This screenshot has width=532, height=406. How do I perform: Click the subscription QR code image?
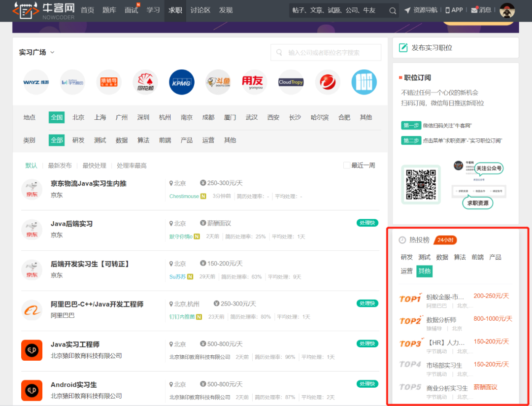point(421,185)
